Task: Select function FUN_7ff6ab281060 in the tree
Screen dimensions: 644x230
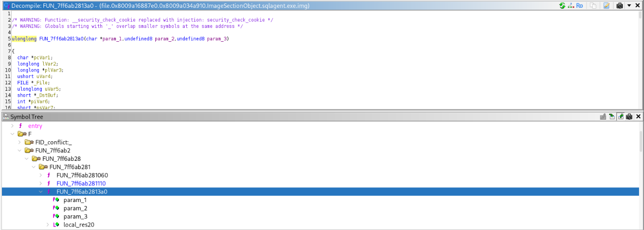Action: [82, 175]
